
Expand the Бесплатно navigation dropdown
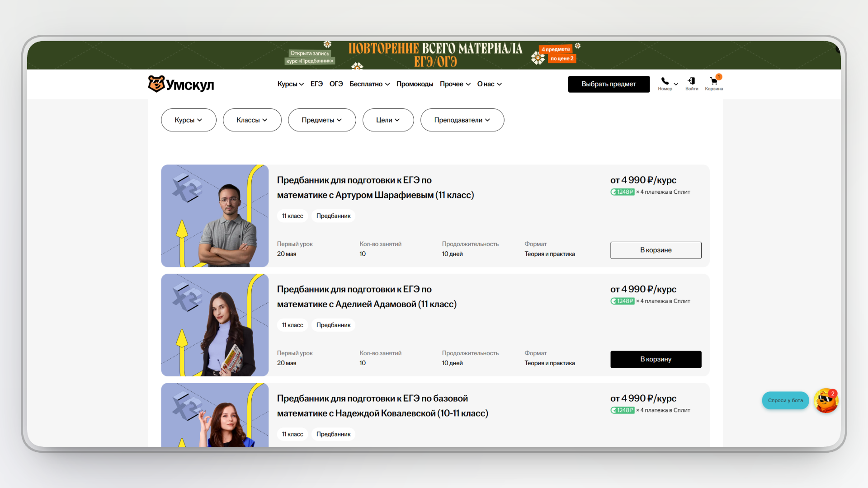[x=369, y=84]
